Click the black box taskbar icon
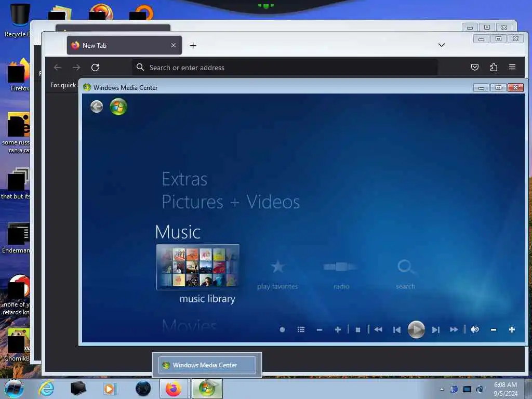 pos(78,389)
